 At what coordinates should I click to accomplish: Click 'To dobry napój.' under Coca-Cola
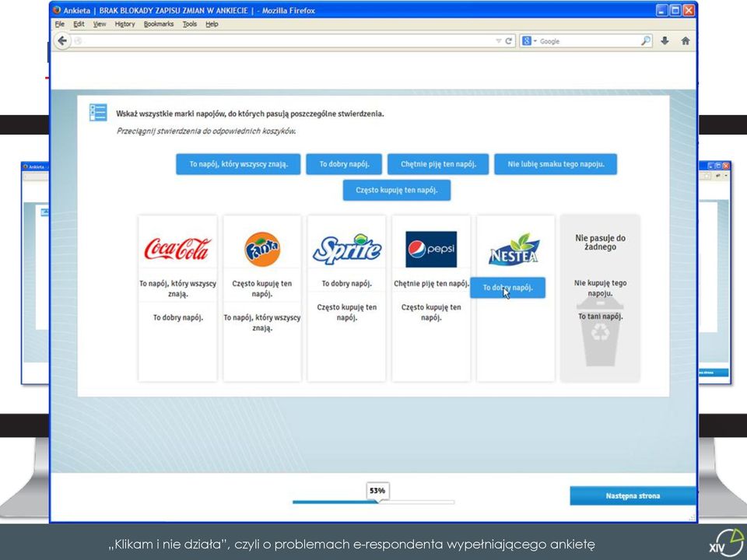pyautogui.click(x=177, y=317)
